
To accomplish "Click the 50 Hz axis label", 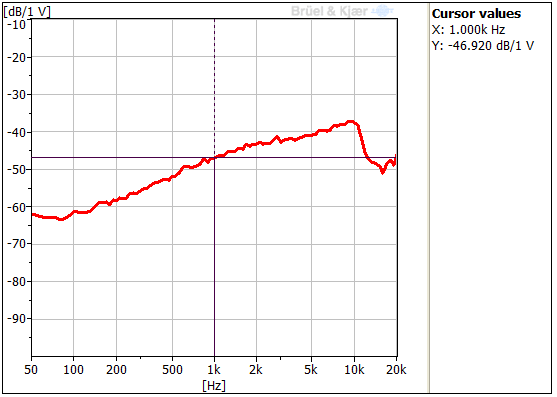I will pyautogui.click(x=31, y=370).
